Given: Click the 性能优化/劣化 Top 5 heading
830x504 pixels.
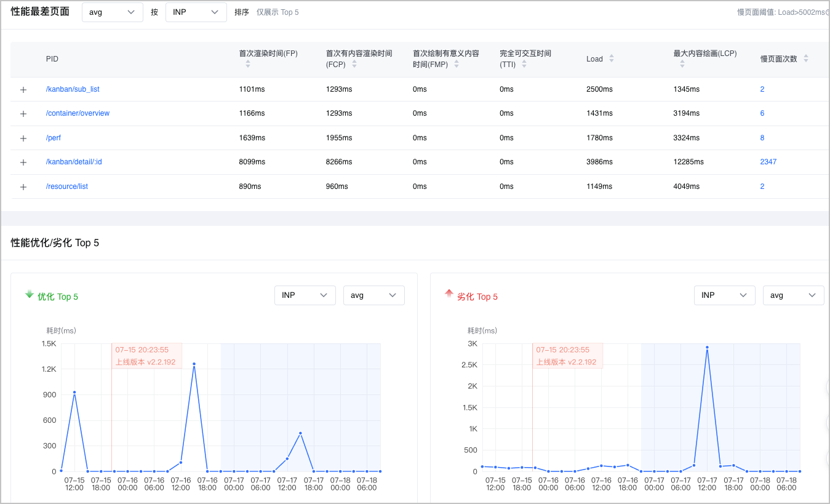Looking at the screenshot, I should click(55, 243).
